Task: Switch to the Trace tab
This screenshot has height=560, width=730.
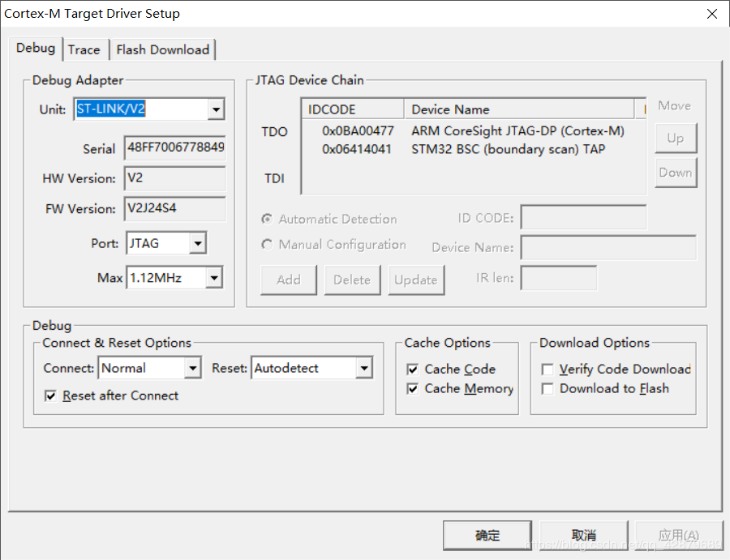Action: (x=84, y=49)
